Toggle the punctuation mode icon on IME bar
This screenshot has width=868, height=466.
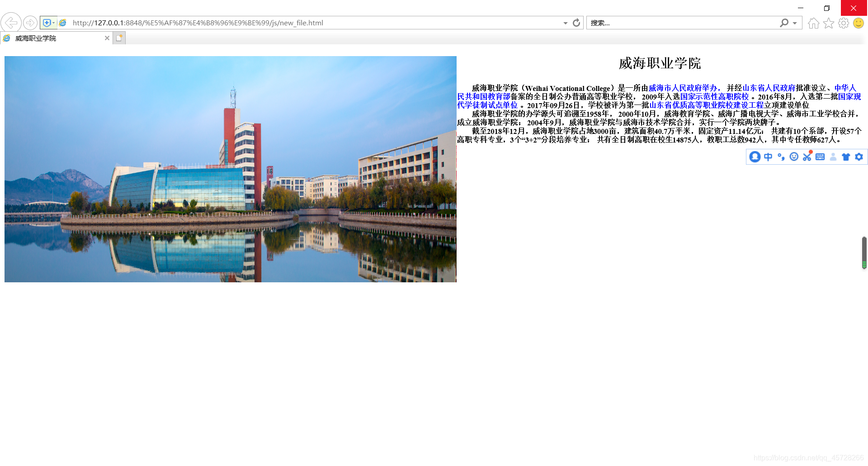point(781,157)
